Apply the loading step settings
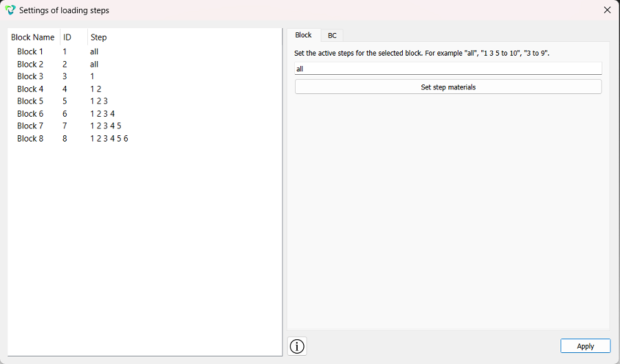The width and height of the screenshot is (620, 364). click(585, 346)
